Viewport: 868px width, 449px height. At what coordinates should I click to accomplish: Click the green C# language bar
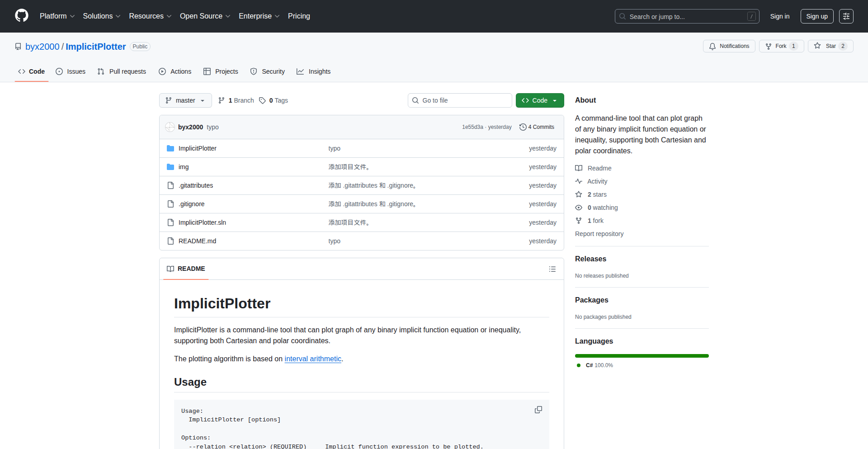pos(642,356)
